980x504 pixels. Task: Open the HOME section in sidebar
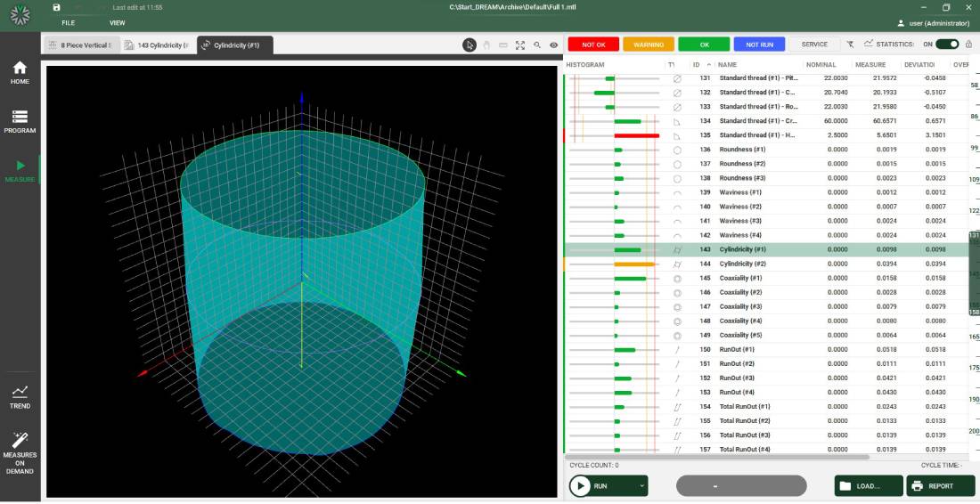[20, 72]
